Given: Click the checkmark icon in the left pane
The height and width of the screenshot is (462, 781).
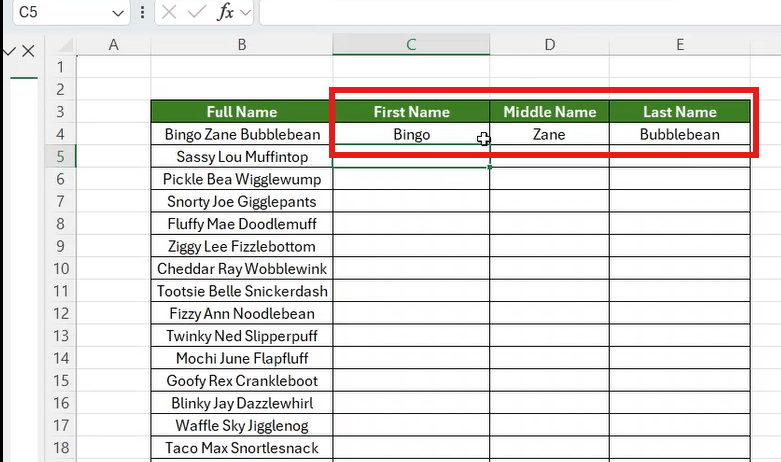Looking at the screenshot, I should click(x=9, y=51).
